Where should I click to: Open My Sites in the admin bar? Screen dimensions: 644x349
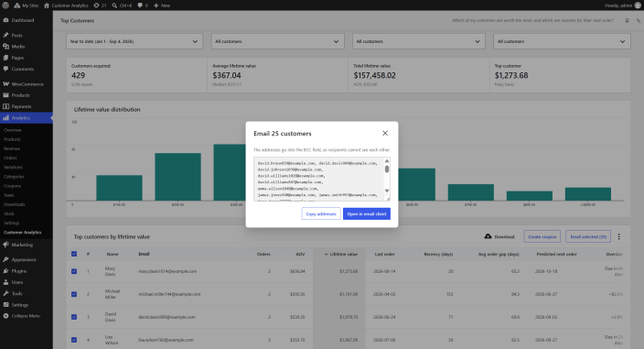(27, 5)
